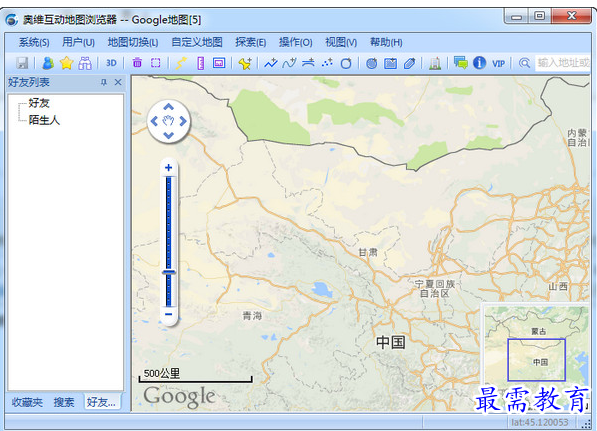Select the draw curve track tool
Screen dimensions: 597x431
(x=289, y=63)
